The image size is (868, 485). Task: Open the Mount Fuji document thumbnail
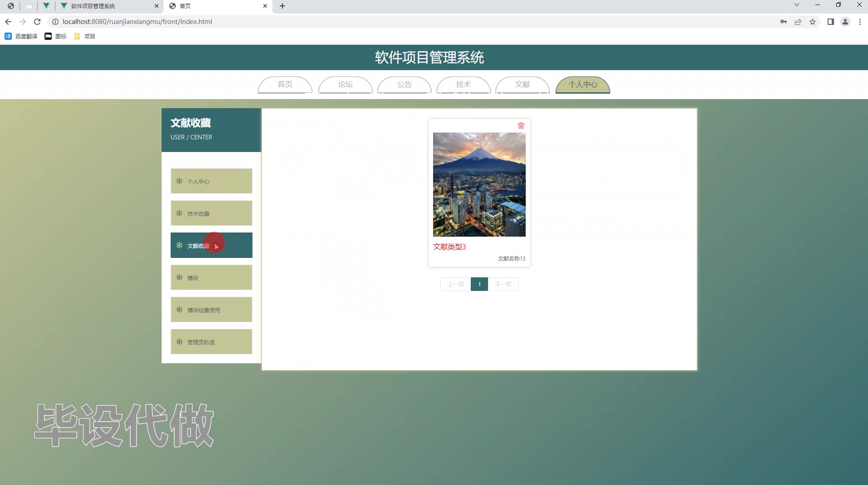[x=479, y=185]
